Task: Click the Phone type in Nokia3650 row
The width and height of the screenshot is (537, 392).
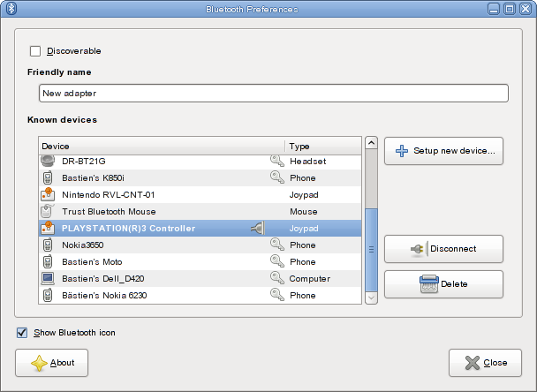Action: click(303, 245)
